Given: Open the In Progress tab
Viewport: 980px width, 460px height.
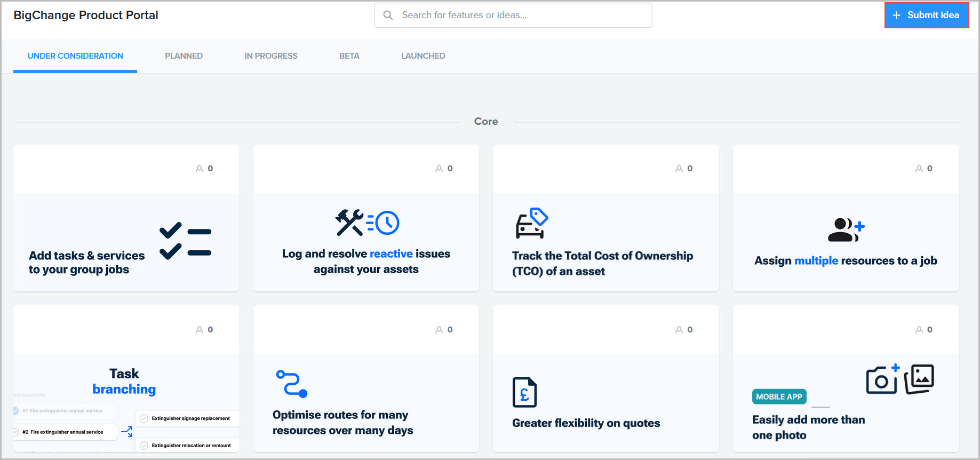Looking at the screenshot, I should pos(271,56).
